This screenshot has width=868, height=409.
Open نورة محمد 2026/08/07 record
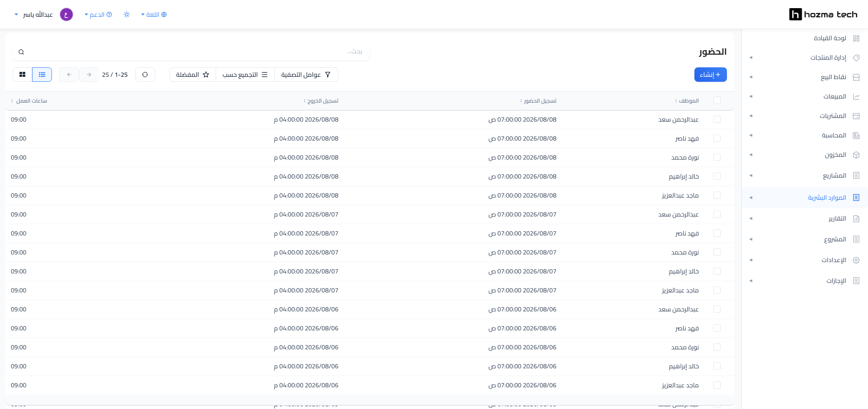(x=369, y=252)
